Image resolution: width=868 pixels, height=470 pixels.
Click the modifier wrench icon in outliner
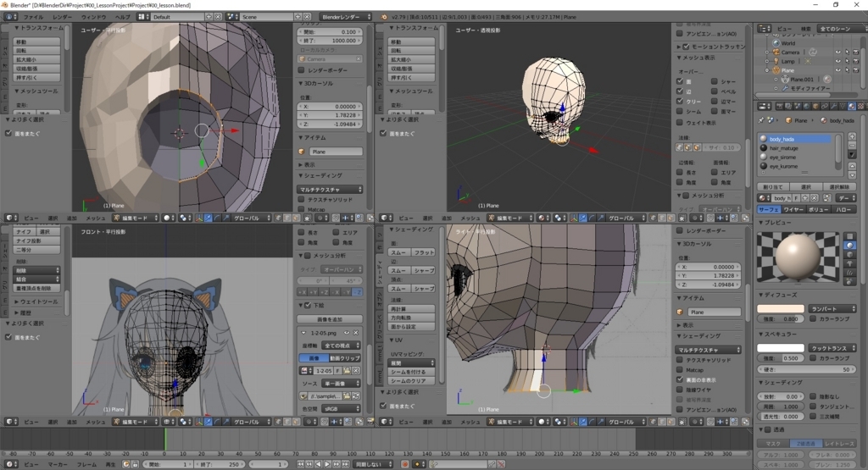click(x=784, y=88)
